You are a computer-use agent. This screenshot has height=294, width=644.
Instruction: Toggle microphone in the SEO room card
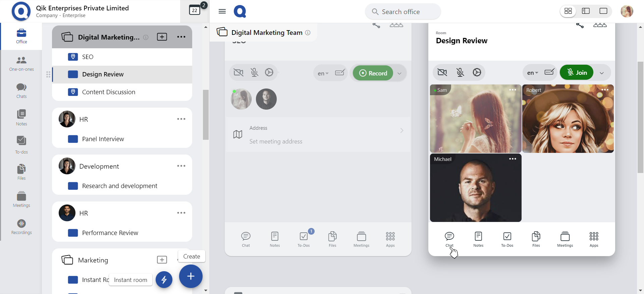pyautogui.click(x=255, y=72)
